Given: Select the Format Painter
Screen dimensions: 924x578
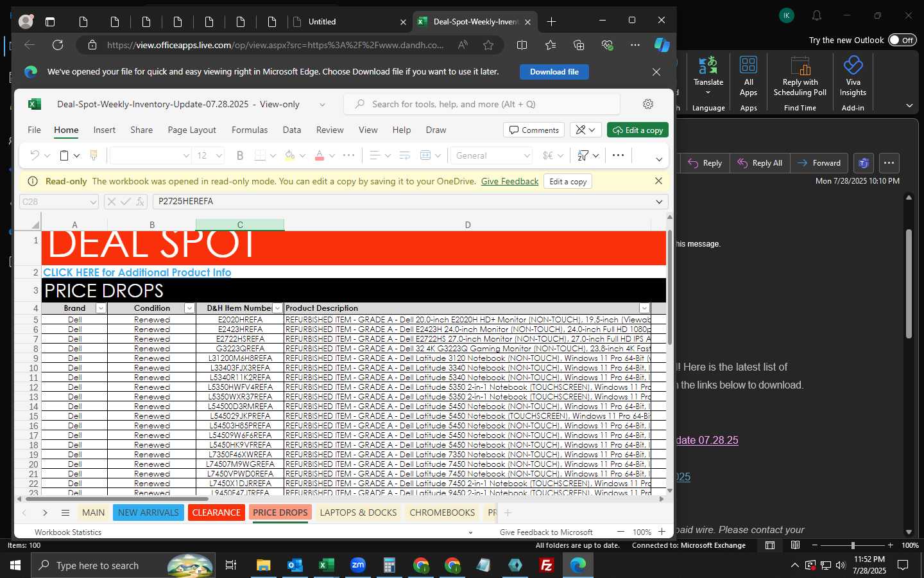Looking at the screenshot, I should [x=94, y=155].
